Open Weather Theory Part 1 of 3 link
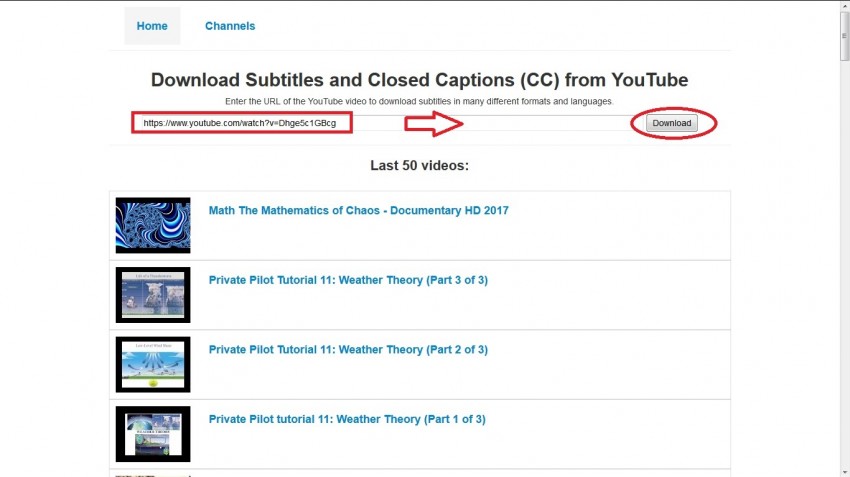 347,419
